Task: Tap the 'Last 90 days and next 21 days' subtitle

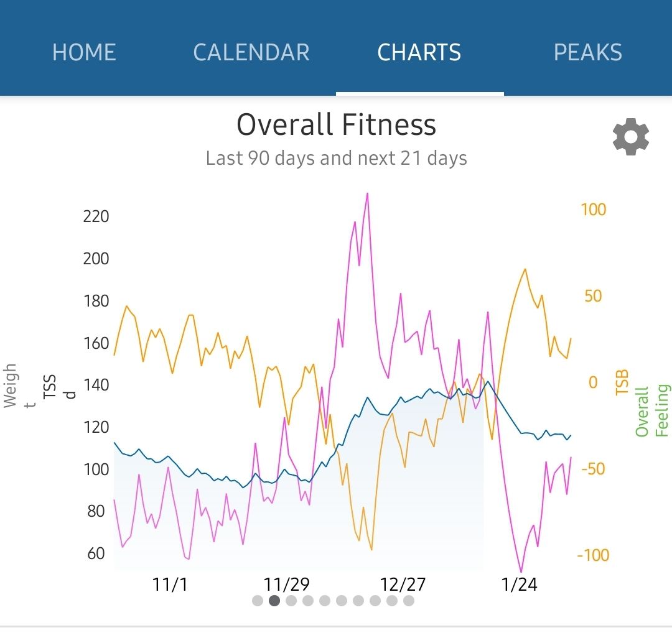Action: point(336,159)
